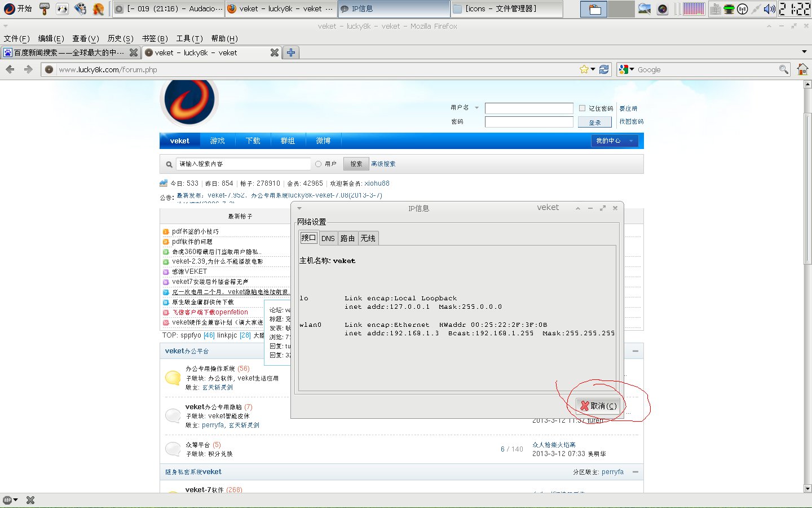Open the IP信息 window menu arrow
Image resolution: width=812 pixels, height=508 pixels.
click(x=299, y=208)
